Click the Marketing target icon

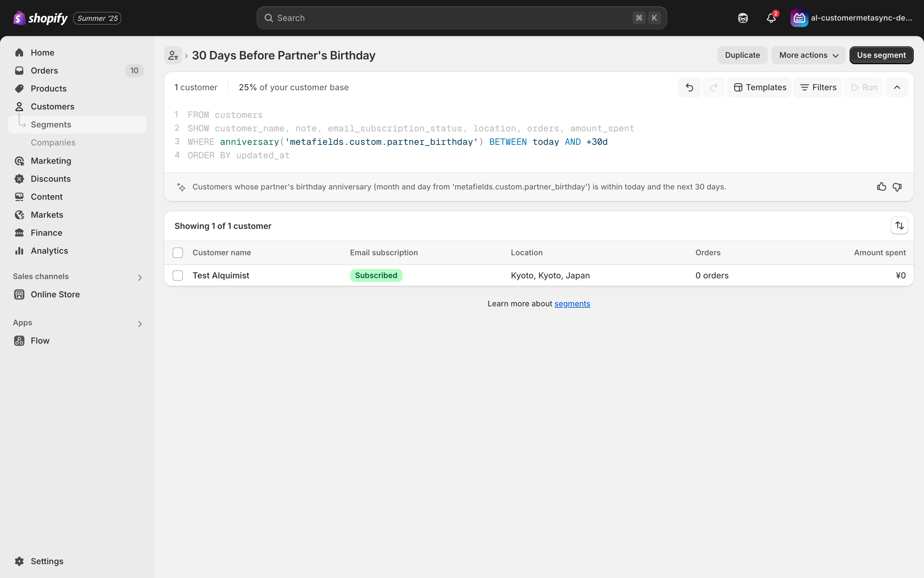[19, 161]
